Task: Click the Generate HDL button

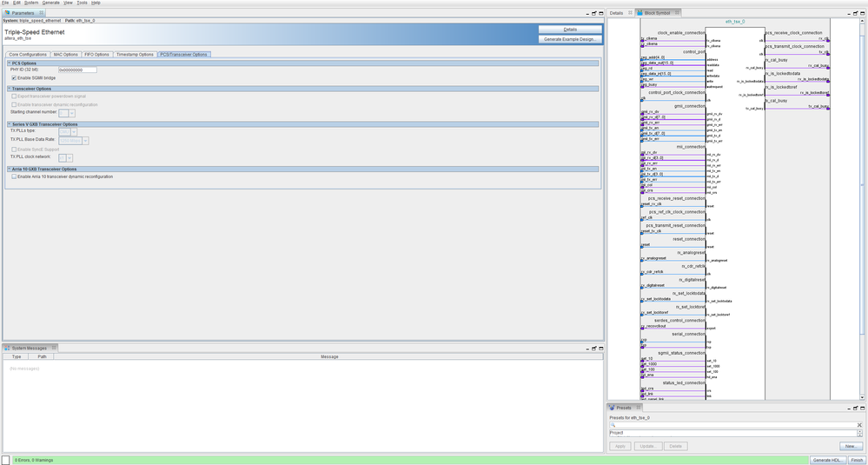Action: tap(827, 460)
